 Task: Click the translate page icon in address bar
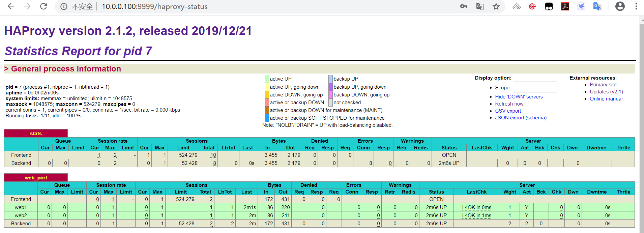pyautogui.click(x=480, y=6)
